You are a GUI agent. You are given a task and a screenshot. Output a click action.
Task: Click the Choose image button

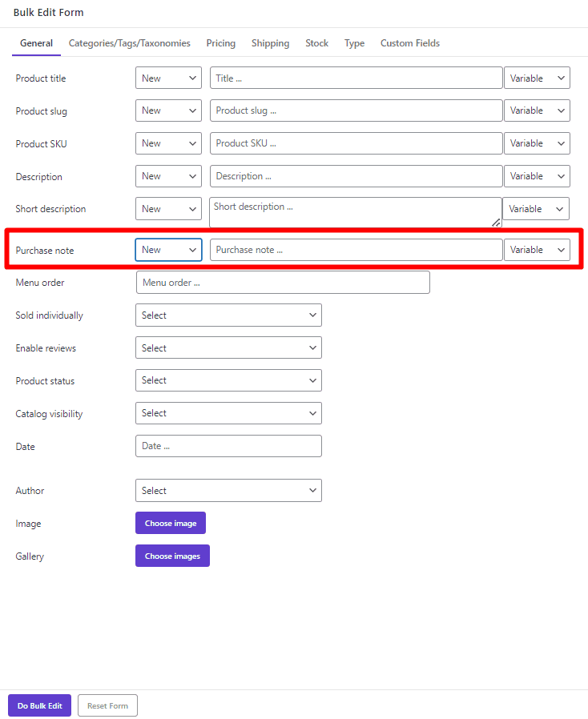pos(171,523)
